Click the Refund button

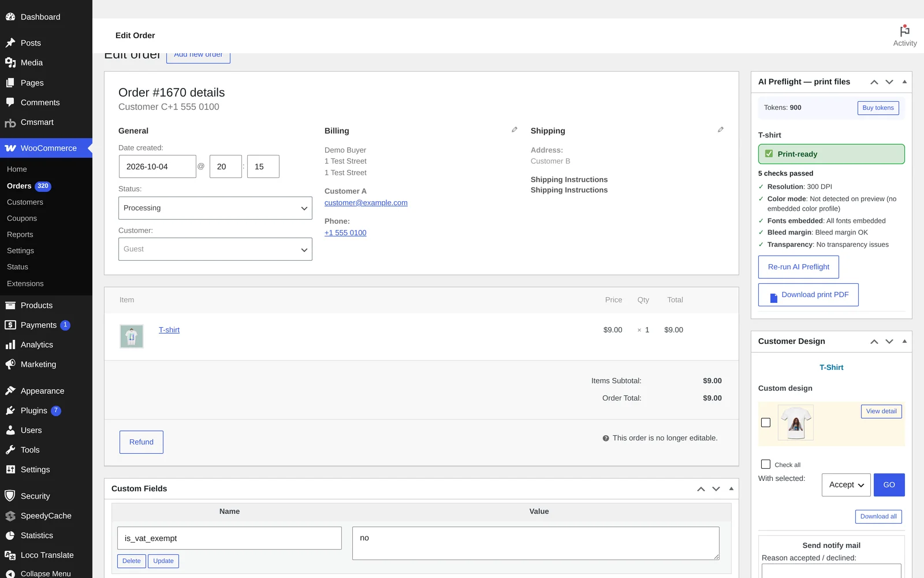141,442
